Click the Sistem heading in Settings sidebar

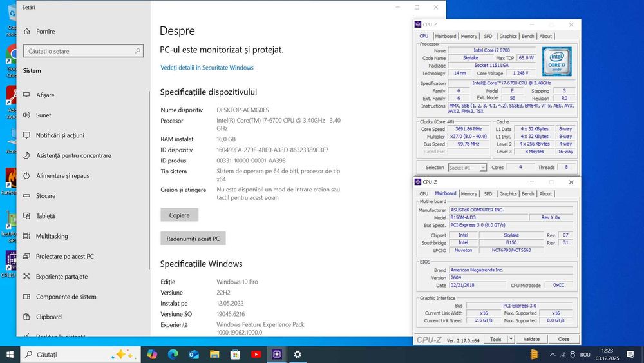(32, 71)
